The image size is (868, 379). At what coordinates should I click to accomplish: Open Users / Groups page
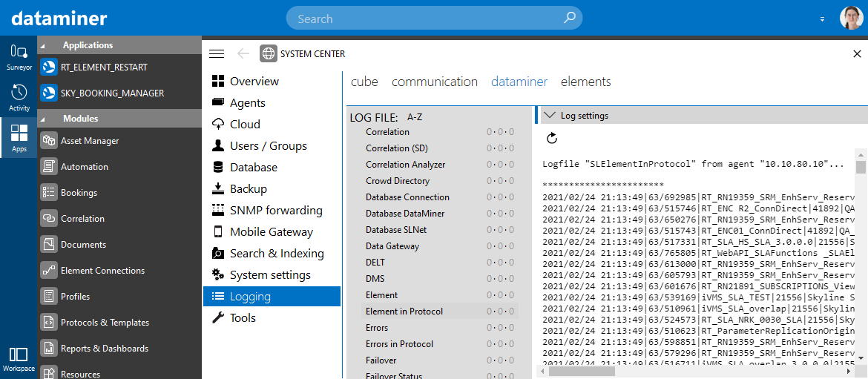click(x=272, y=146)
